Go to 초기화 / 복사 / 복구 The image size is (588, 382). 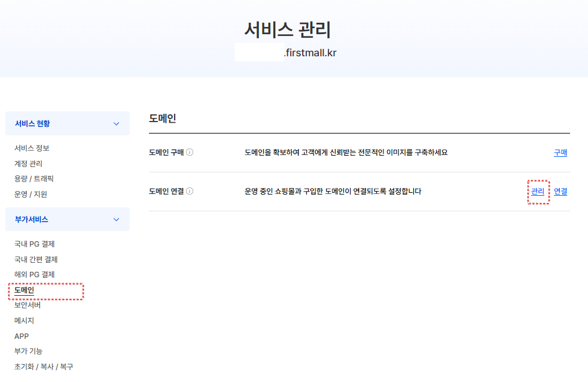[44, 366]
